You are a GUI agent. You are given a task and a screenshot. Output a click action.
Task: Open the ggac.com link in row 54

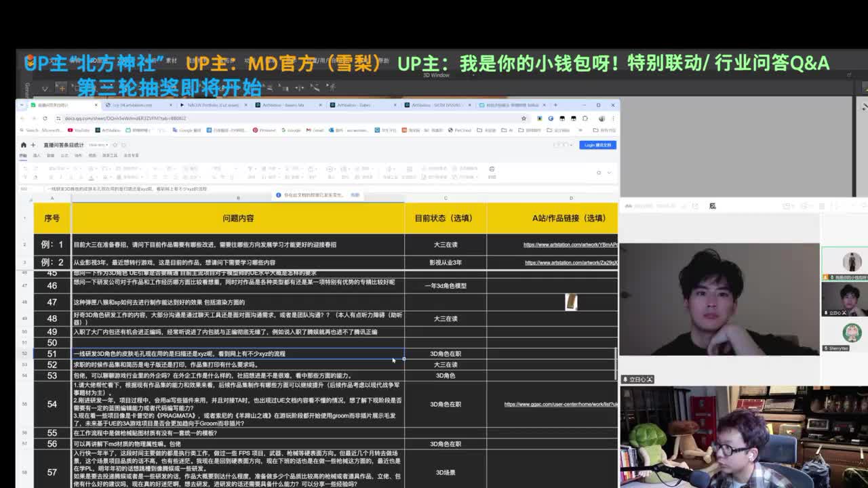[x=561, y=404]
